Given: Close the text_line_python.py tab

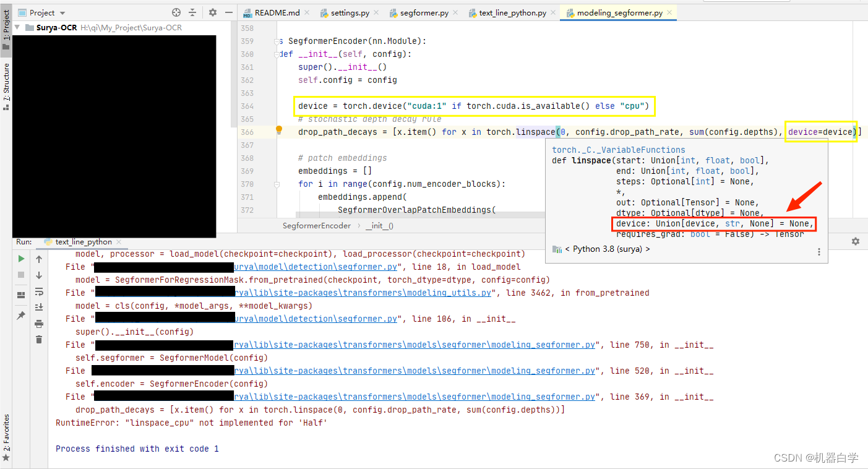Looking at the screenshot, I should coord(553,12).
